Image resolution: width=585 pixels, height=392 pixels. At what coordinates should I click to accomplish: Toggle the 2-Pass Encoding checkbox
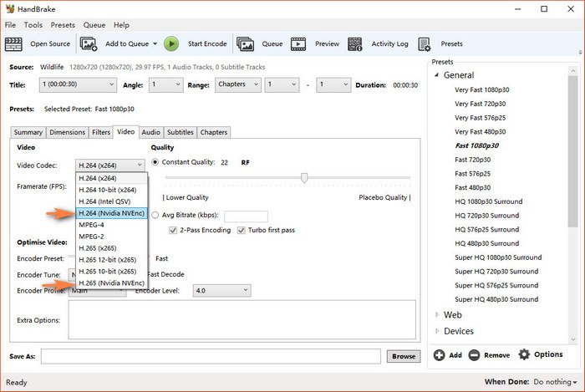173,230
